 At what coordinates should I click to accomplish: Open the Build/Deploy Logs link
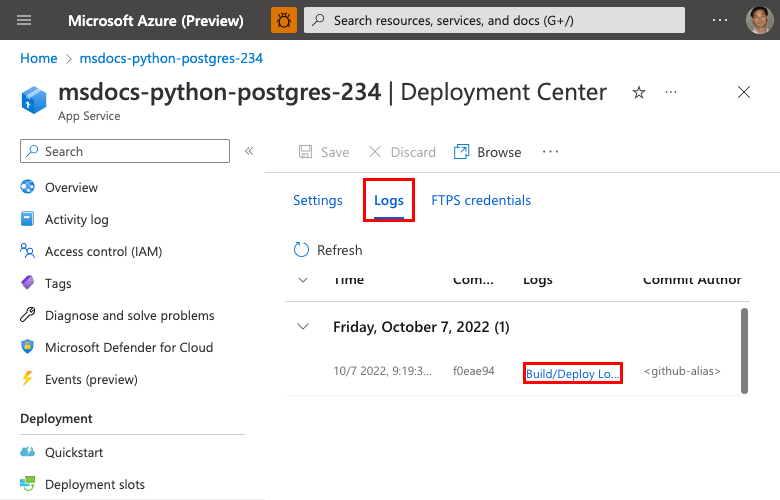[x=573, y=373]
